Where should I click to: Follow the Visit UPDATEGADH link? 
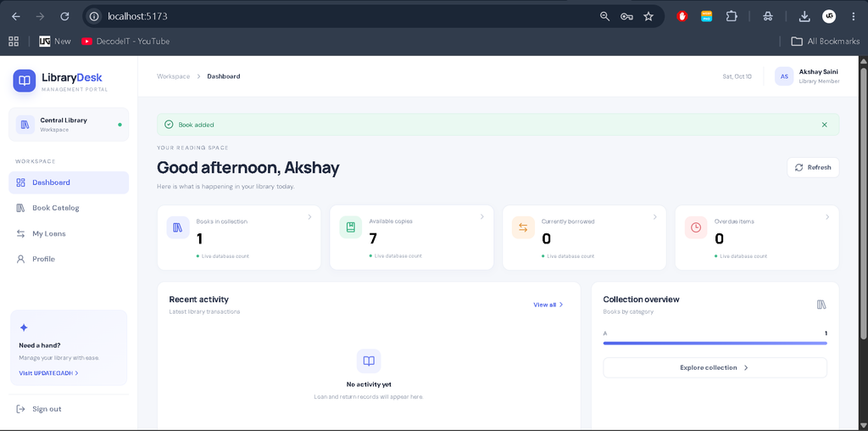48,372
